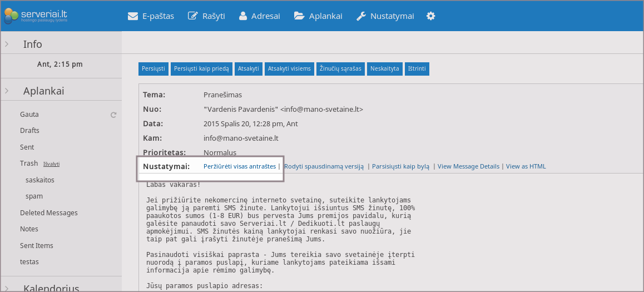
Task: Open Aplankai folders menu
Action: click(x=318, y=16)
